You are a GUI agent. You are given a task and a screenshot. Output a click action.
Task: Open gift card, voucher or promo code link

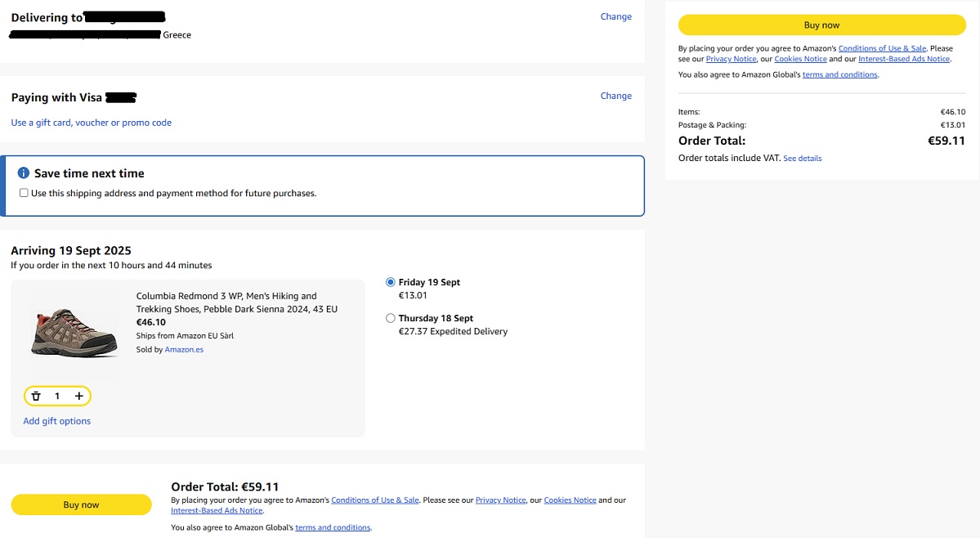click(x=92, y=123)
